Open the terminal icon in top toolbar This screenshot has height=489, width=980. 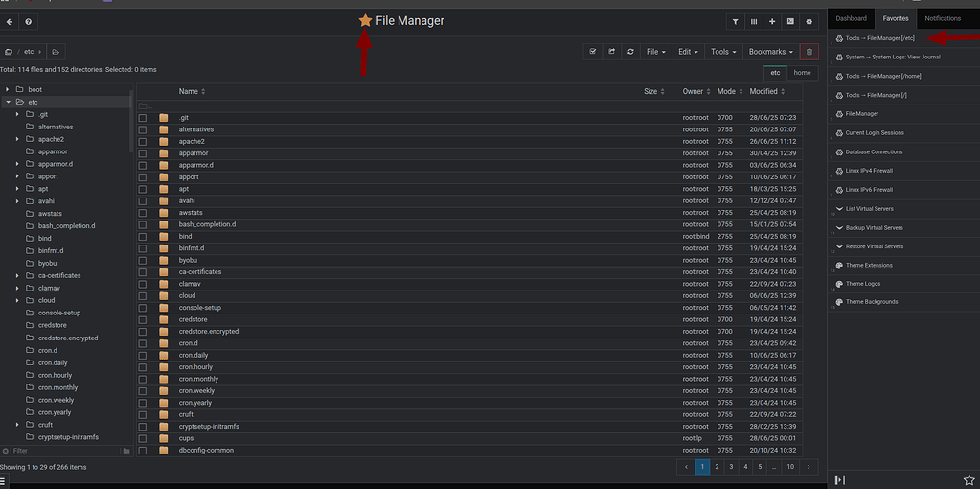point(790,22)
